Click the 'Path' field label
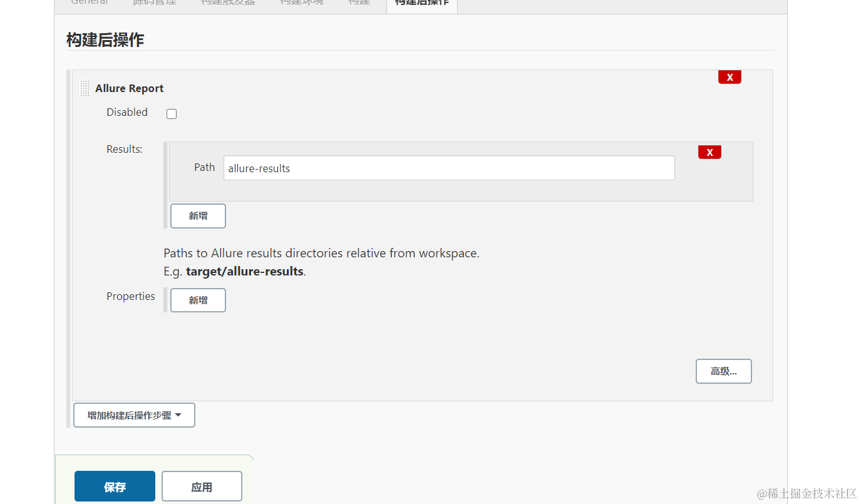 click(204, 167)
